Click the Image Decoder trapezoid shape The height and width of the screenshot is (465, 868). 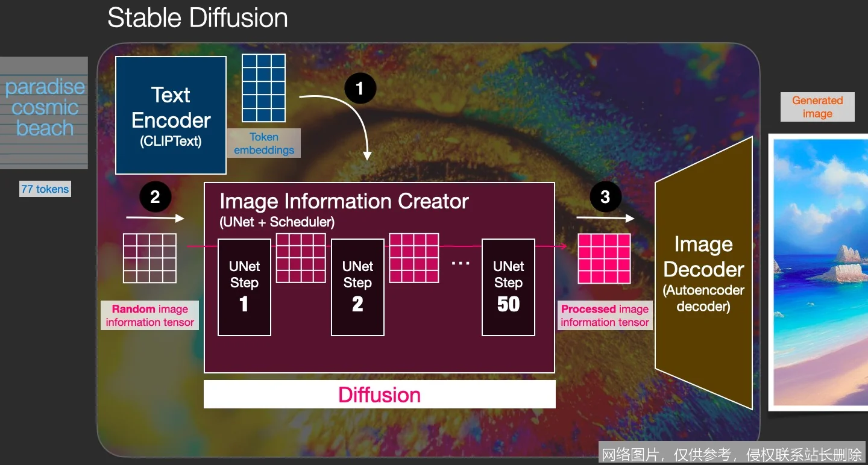click(703, 271)
